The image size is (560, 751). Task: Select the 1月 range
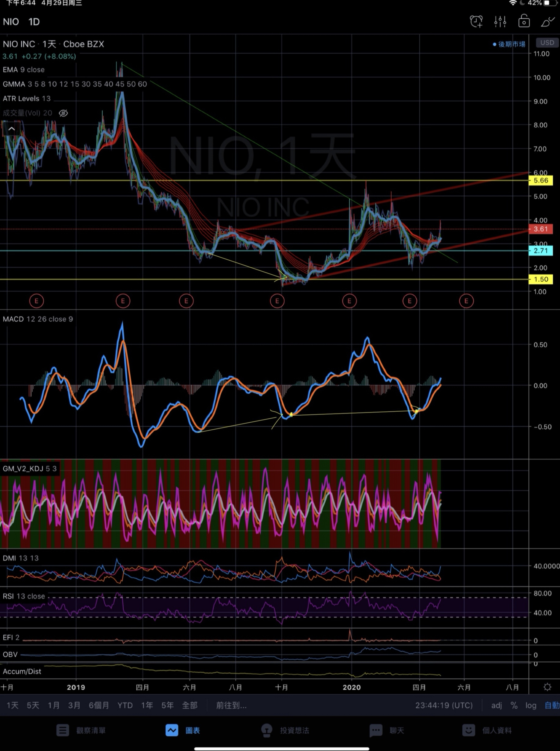[54, 706]
